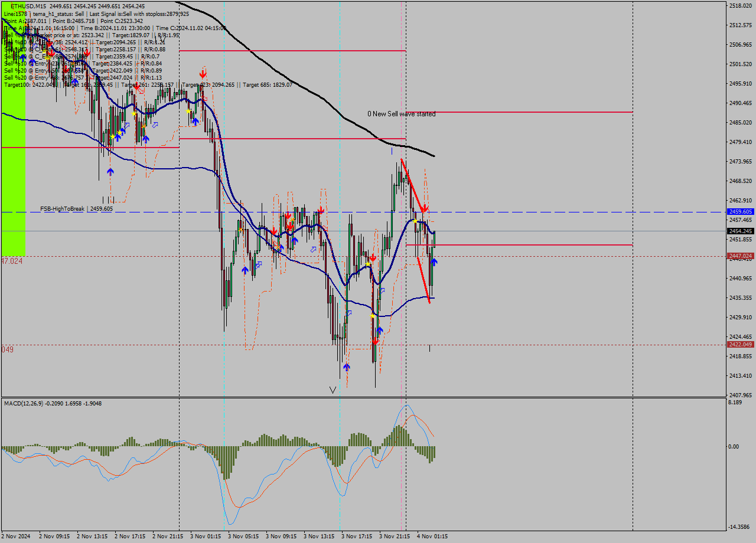This screenshot has height=543, width=756.
Task: Click the 2501.520 price scale label
Action: (x=740, y=64)
